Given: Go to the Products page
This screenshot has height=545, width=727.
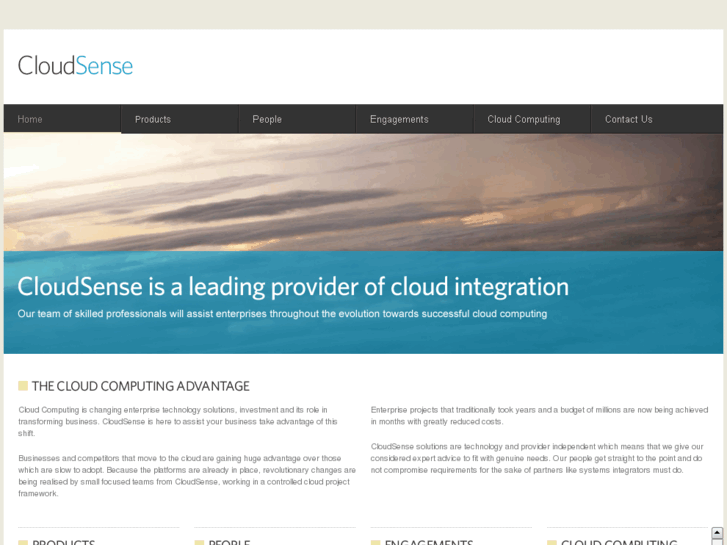Looking at the screenshot, I should [x=180, y=119].
